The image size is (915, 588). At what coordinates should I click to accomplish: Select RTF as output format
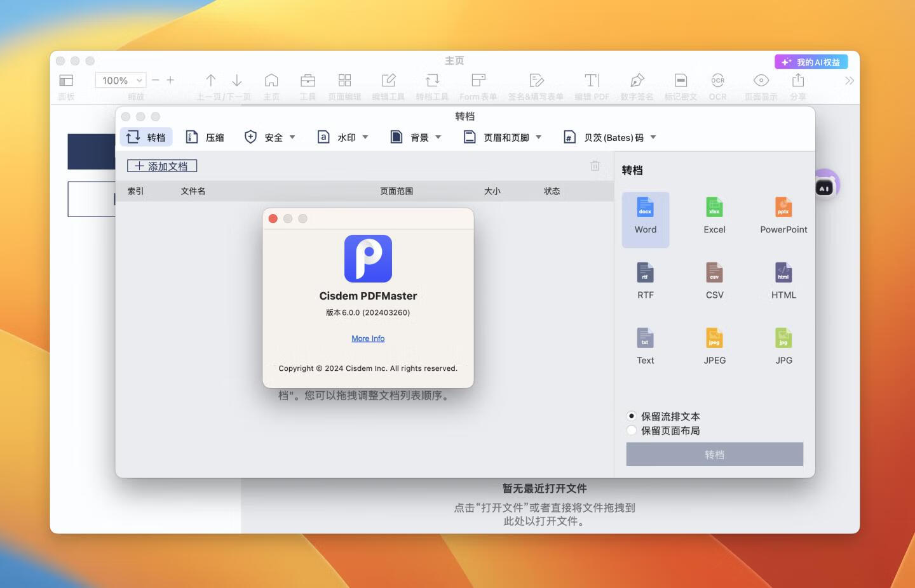[x=646, y=281]
